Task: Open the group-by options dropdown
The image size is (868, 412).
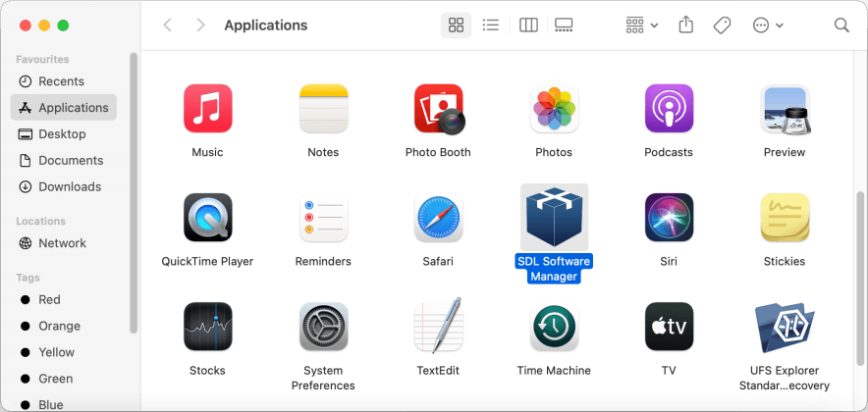Action: point(642,26)
